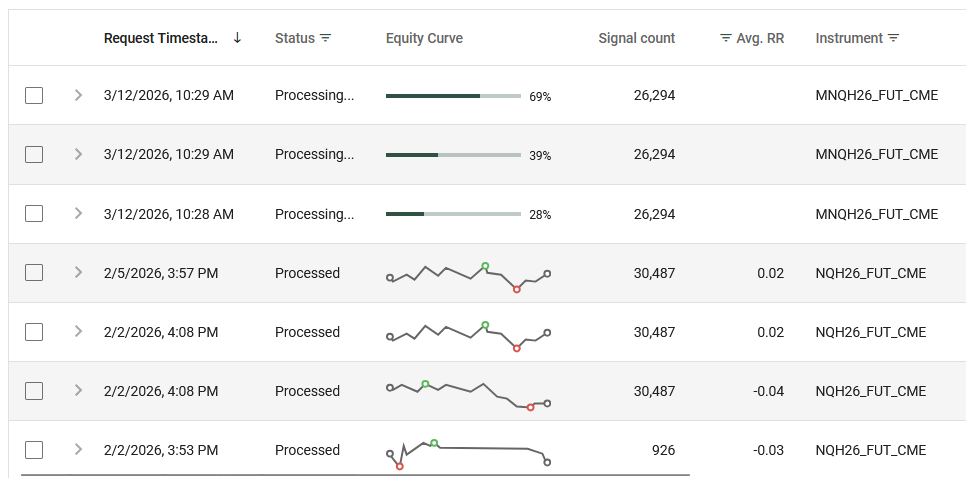Image resolution: width=966 pixels, height=478 pixels.
Task: Select the checkbox for the 69% processing row
Action: tap(34, 96)
